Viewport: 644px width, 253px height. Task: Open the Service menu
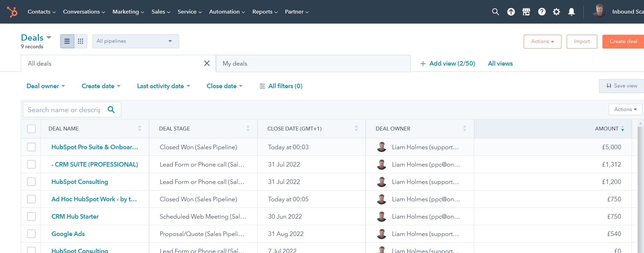pyautogui.click(x=190, y=12)
